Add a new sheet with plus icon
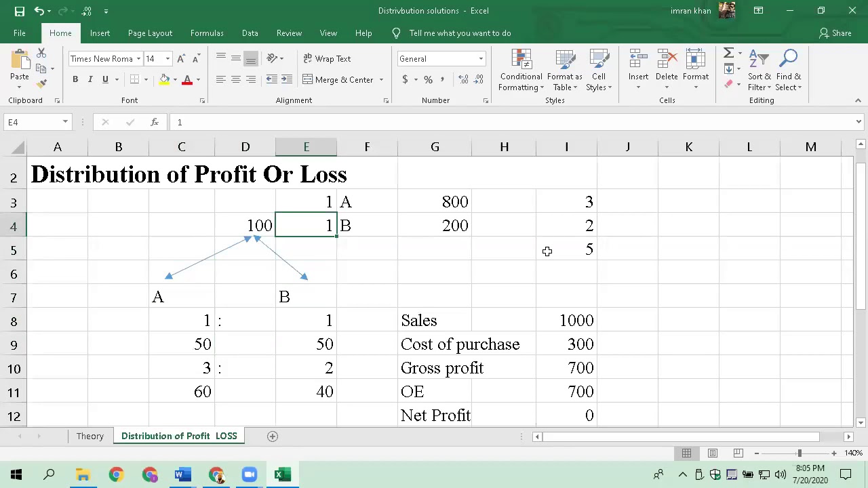The height and width of the screenshot is (488, 868). (x=273, y=436)
